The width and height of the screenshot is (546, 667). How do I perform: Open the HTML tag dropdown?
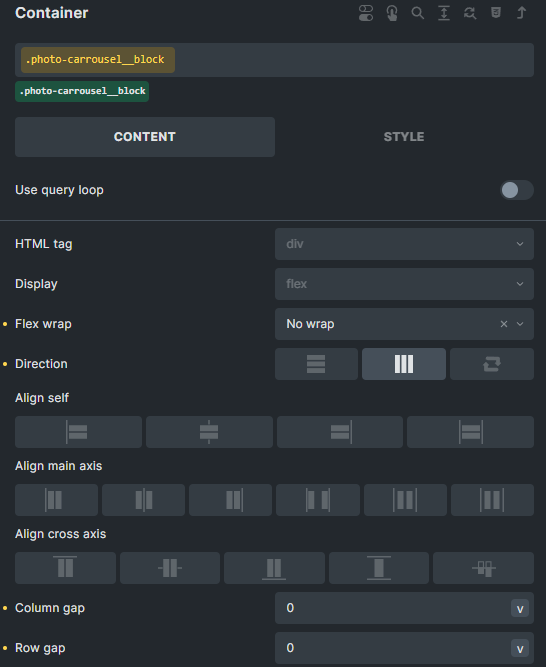404,244
